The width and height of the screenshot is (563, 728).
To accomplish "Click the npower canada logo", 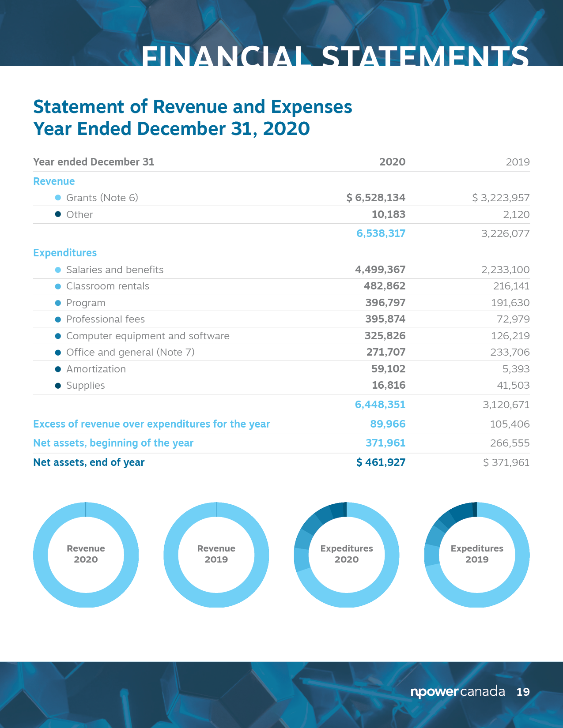I will coord(457,691).
